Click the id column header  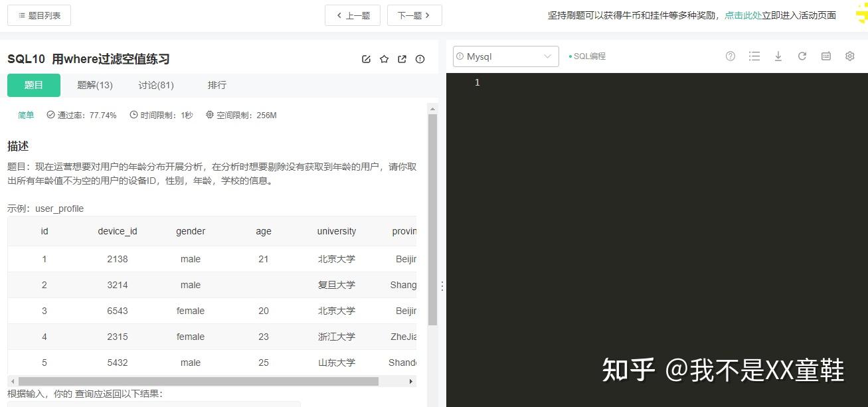(x=44, y=231)
